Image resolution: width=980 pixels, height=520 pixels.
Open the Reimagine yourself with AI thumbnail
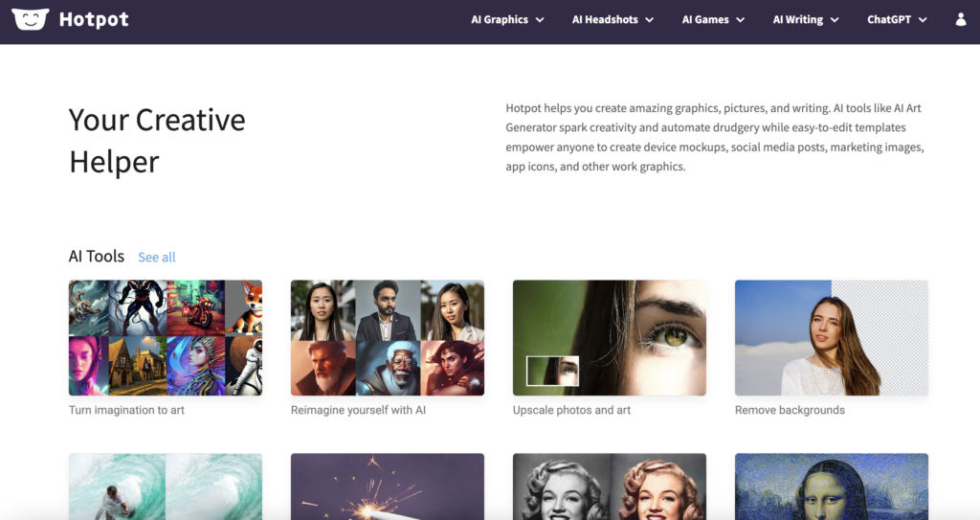pos(388,338)
